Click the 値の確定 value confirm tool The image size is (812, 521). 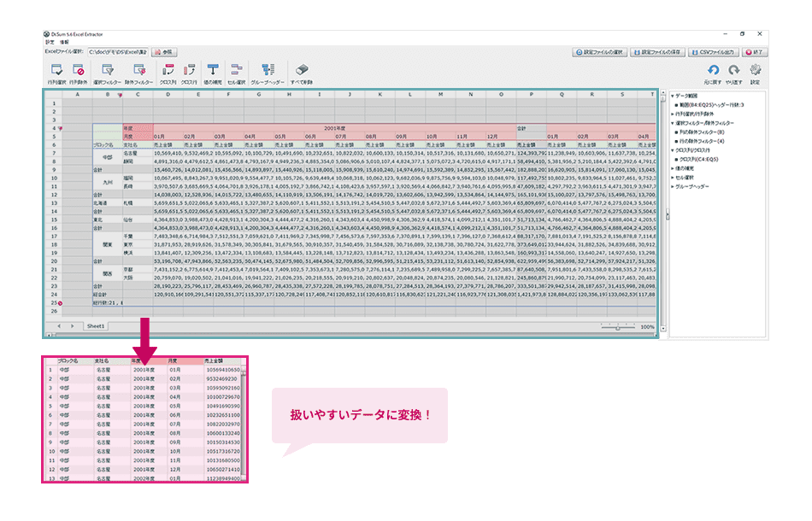[x=214, y=68]
